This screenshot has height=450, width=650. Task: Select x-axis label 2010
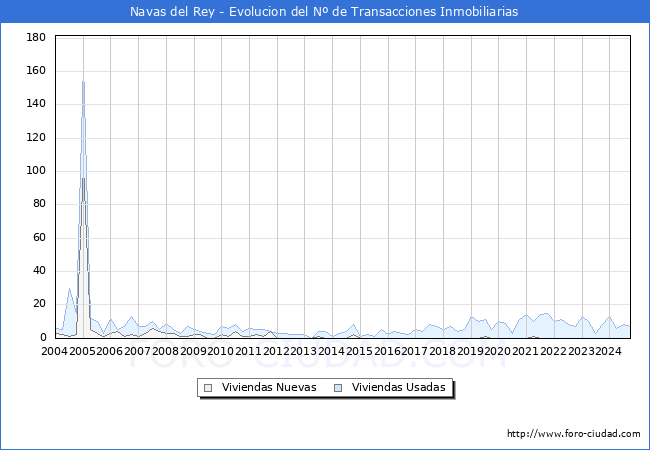[221, 351]
